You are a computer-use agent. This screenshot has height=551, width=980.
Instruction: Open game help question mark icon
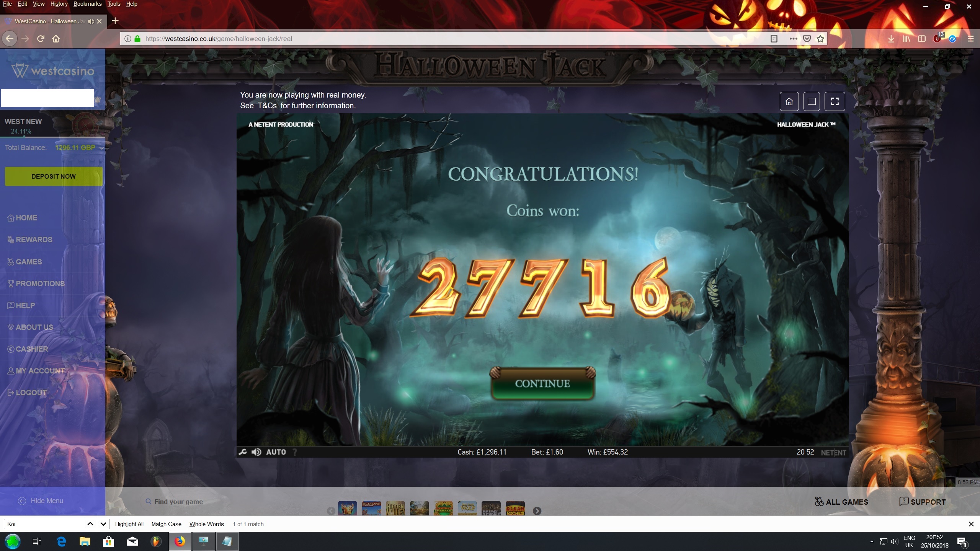(x=295, y=452)
